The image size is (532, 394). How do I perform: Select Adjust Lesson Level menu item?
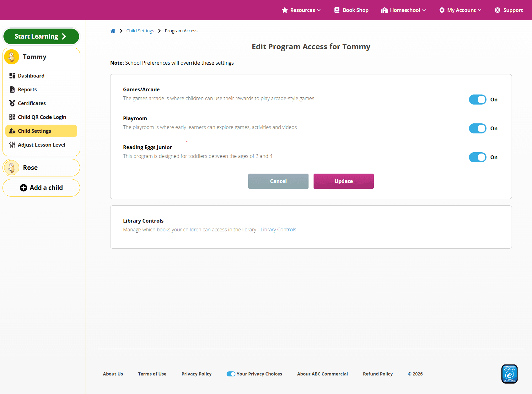tap(41, 145)
